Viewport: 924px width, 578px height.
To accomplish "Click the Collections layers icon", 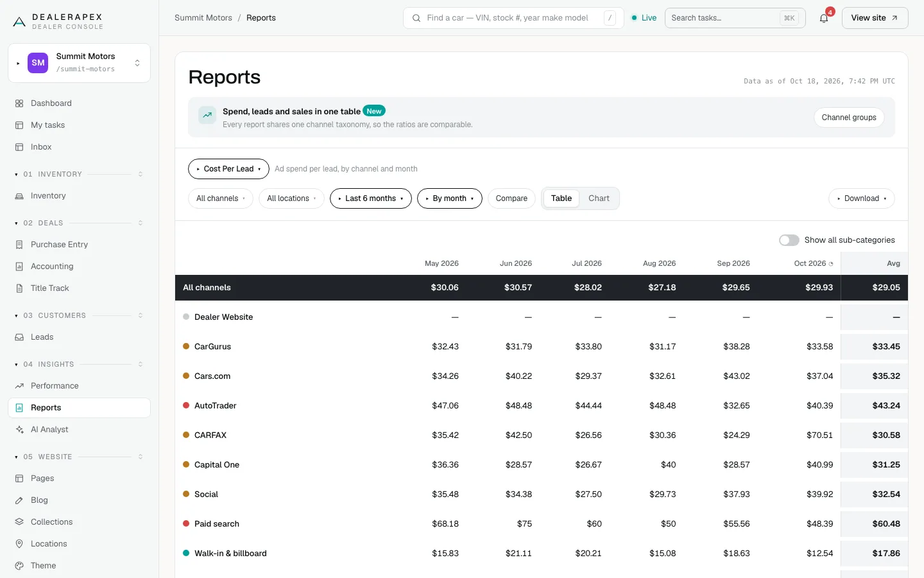I will point(19,522).
